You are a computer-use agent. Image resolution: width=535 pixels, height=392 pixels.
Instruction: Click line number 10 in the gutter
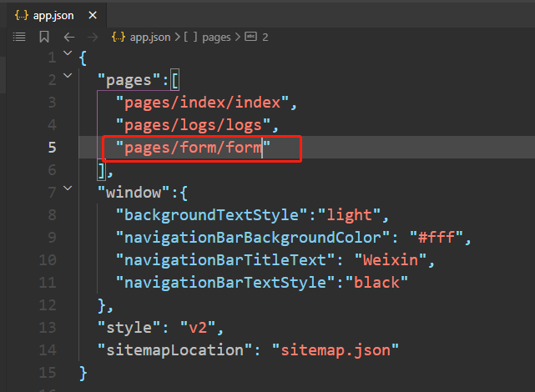pyautogui.click(x=48, y=259)
